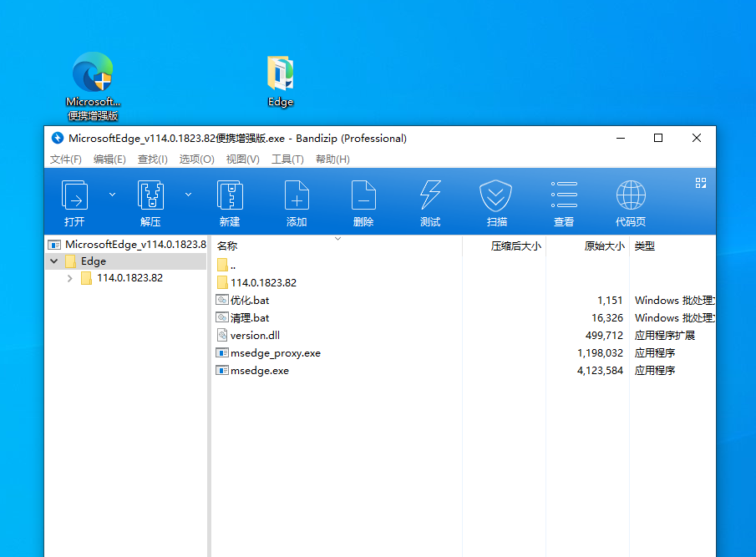Click the Bandizip title bar app icon
This screenshot has height=557, width=756.
(58, 139)
